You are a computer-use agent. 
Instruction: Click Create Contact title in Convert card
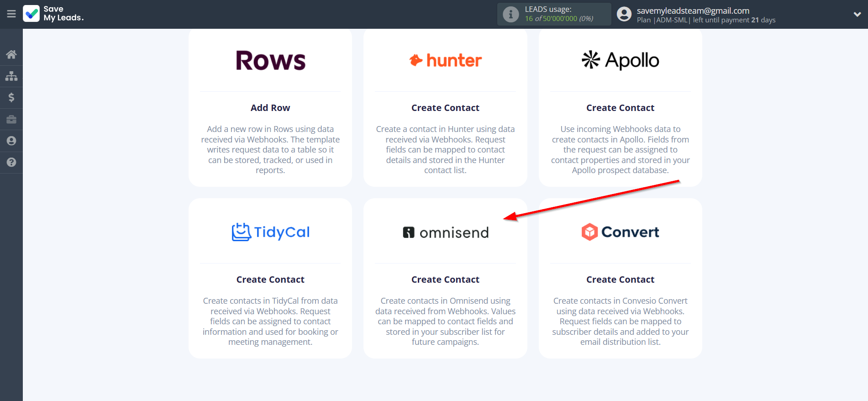pos(620,280)
